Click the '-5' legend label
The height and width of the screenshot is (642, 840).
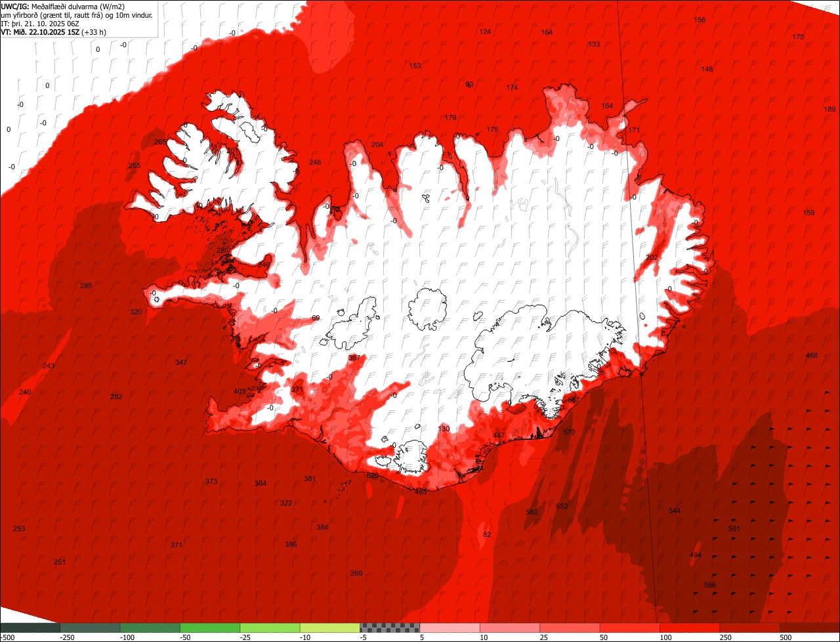click(x=363, y=637)
